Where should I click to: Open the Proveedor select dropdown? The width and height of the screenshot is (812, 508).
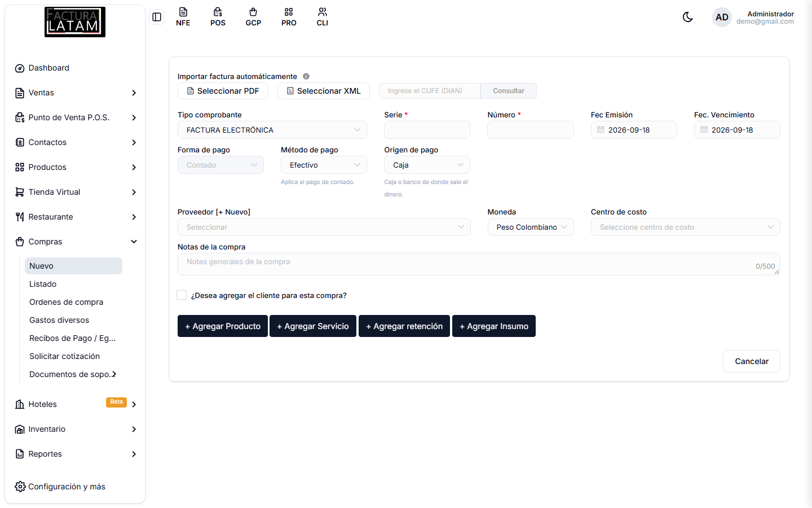tap(324, 227)
